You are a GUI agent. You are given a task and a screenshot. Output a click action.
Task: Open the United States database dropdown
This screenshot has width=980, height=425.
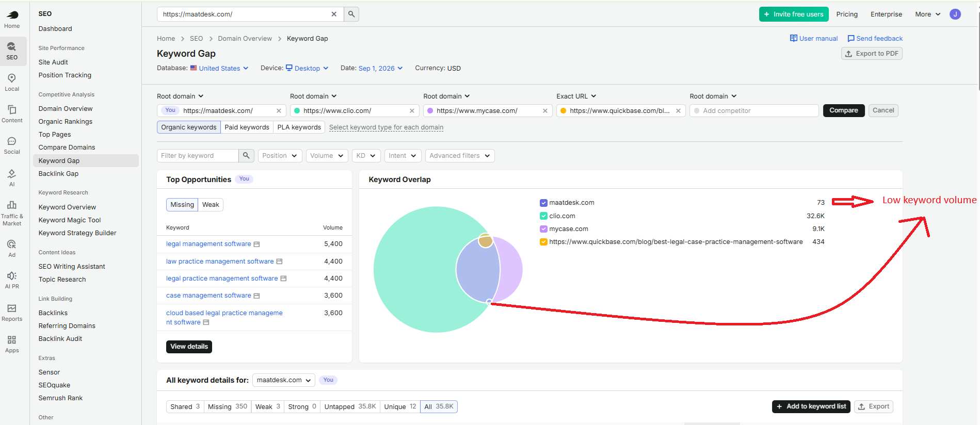[x=219, y=68]
